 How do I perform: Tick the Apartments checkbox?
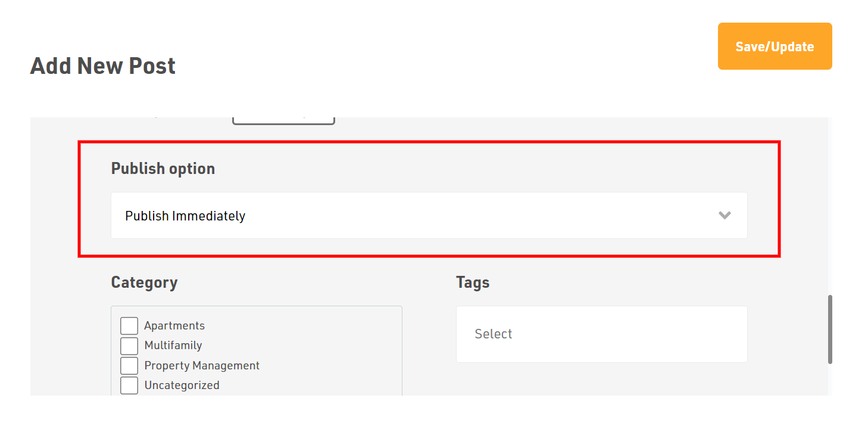[129, 326]
